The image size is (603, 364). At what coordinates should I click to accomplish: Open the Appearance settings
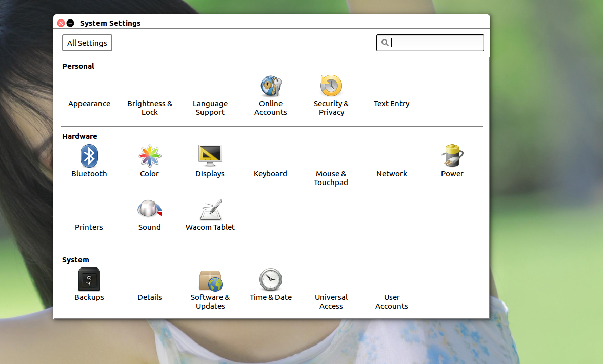[89, 104]
